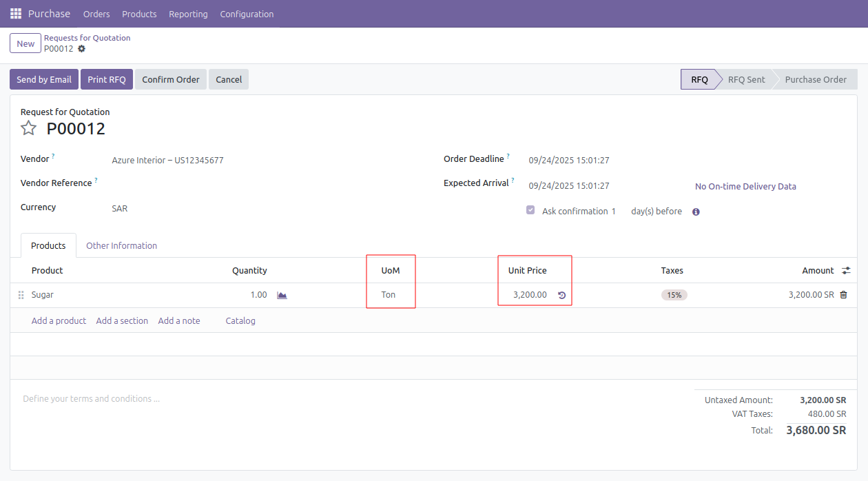Switch to Other Information tab
Viewport: 868px width, 481px height.
[121, 246]
